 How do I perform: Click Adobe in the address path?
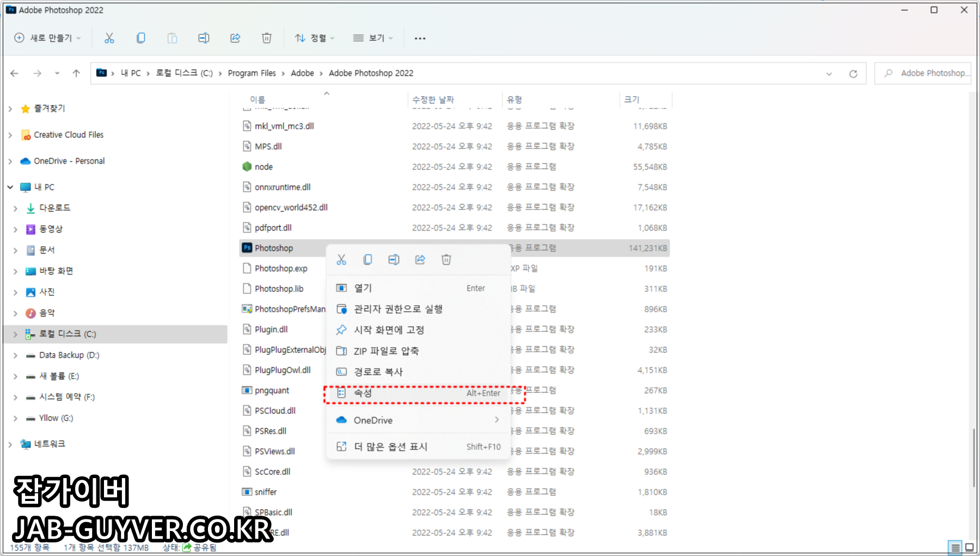[x=302, y=73]
